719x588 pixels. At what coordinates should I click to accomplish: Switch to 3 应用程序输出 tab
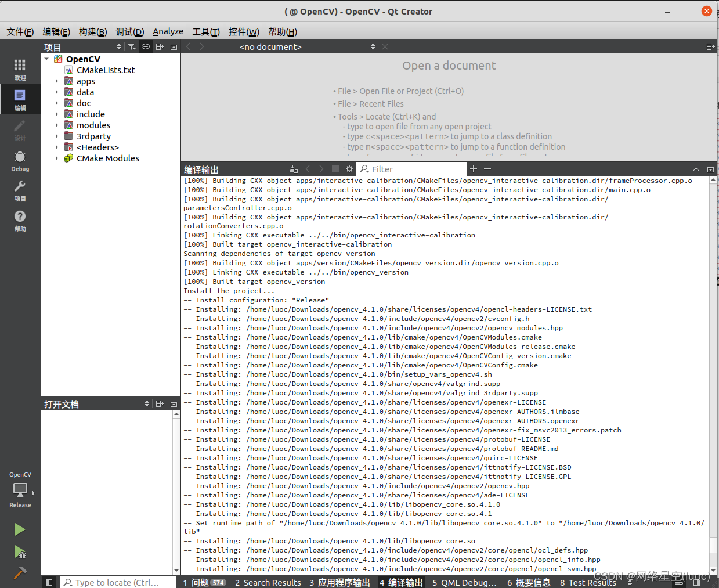click(x=339, y=582)
